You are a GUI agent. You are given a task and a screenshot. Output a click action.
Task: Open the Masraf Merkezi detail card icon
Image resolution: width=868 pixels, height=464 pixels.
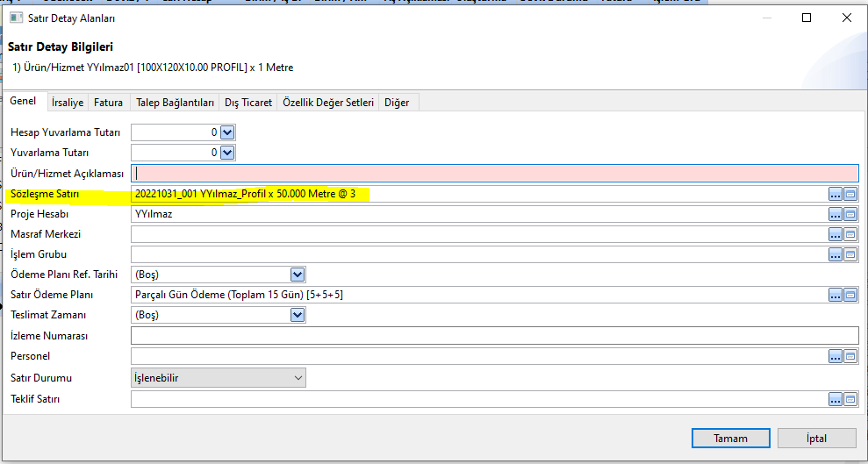click(x=850, y=234)
